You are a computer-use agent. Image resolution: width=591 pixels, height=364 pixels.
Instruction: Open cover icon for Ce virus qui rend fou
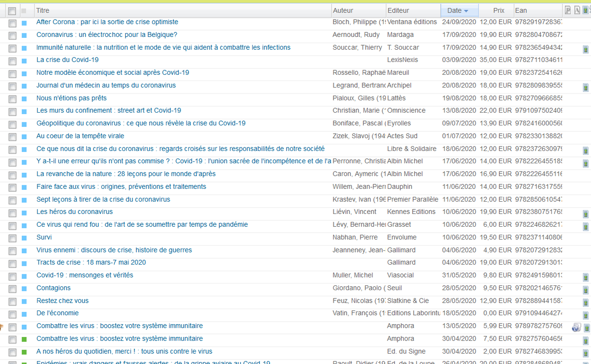coord(586,226)
